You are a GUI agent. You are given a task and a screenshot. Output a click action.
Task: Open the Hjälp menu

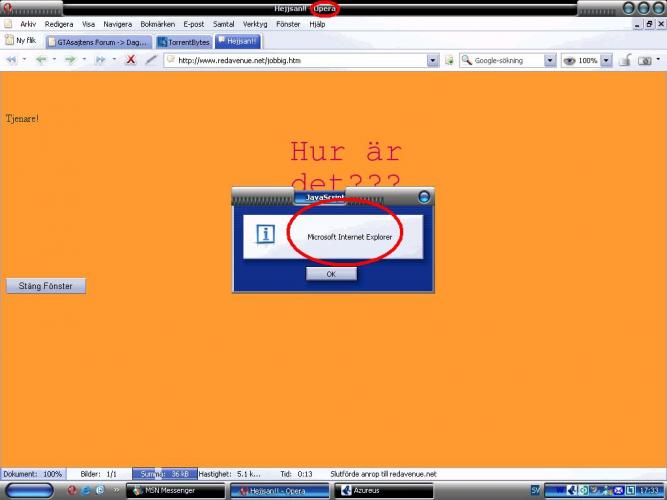317,24
